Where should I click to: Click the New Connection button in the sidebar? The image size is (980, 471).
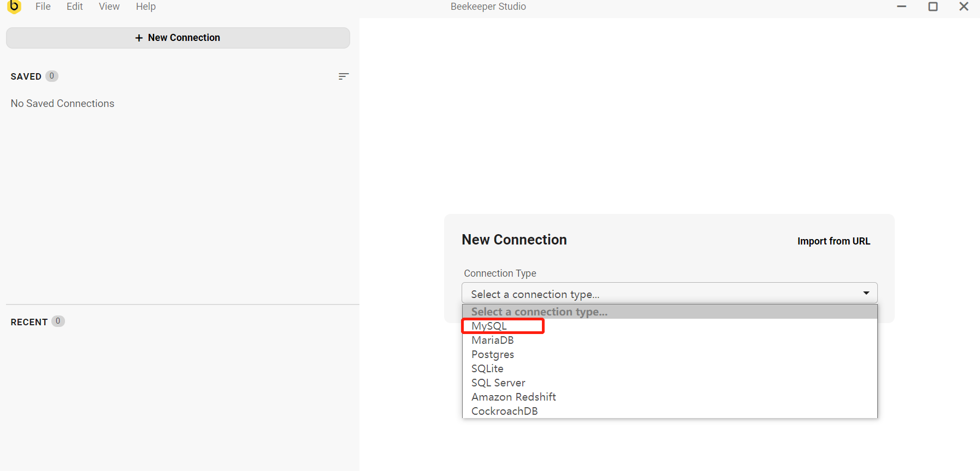[x=178, y=38]
